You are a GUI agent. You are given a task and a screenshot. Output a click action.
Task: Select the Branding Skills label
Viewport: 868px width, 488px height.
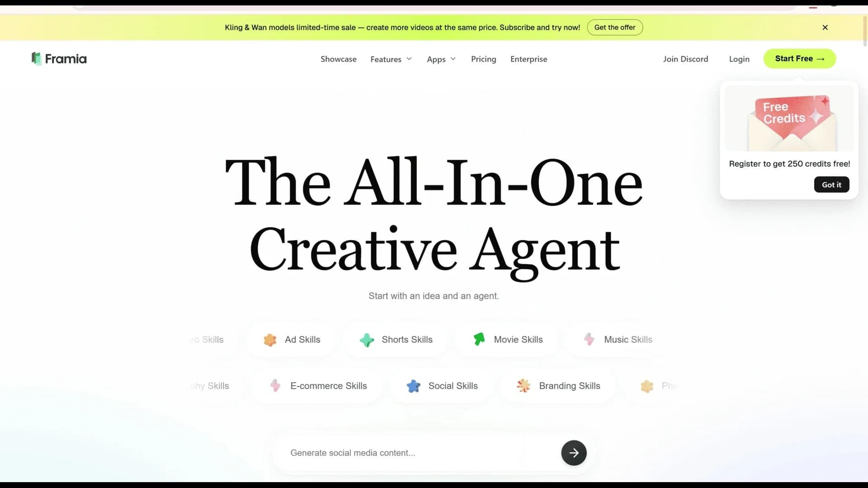click(x=570, y=386)
